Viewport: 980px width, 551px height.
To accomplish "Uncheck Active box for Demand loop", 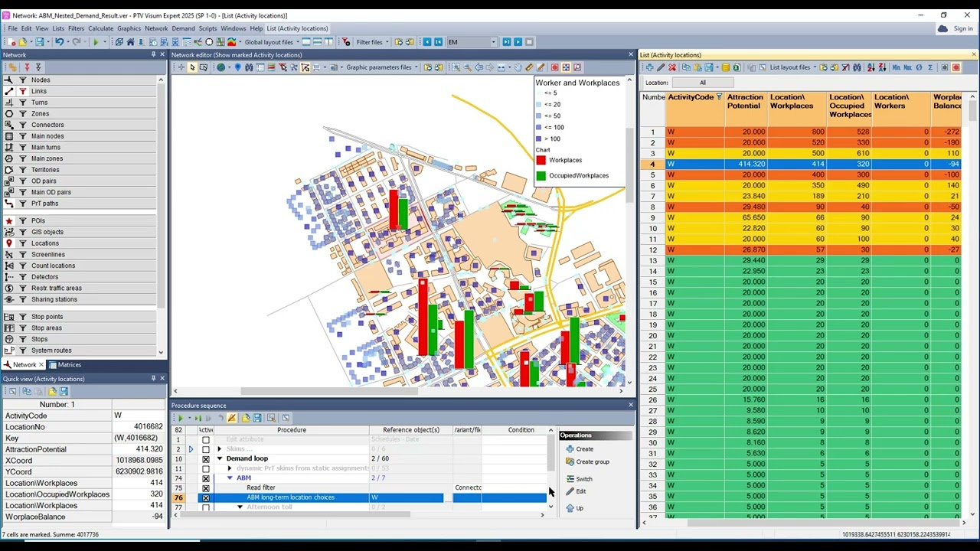I will pyautogui.click(x=205, y=459).
